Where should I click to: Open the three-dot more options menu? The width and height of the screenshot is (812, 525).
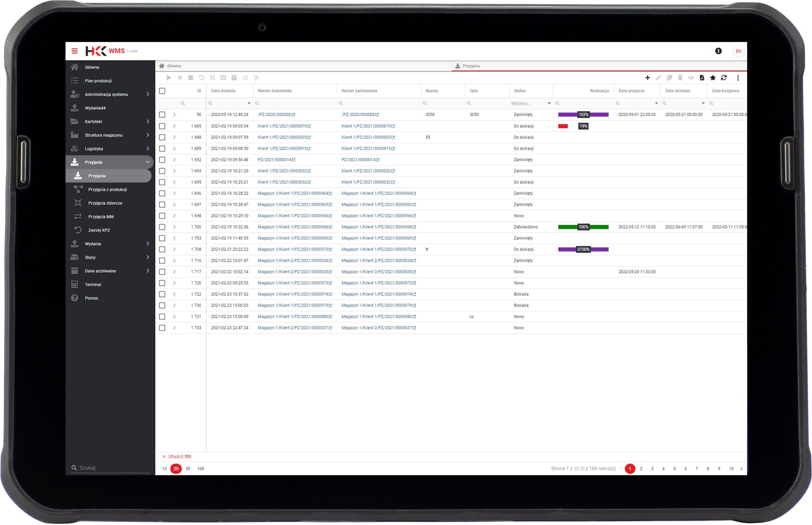(x=738, y=78)
